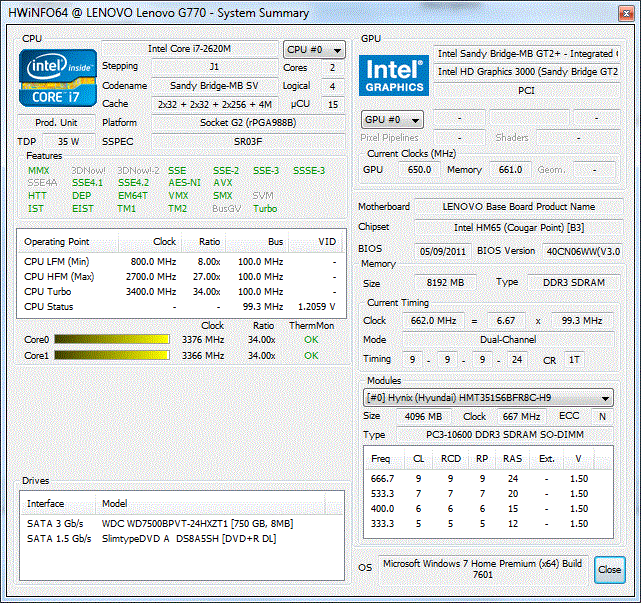Click the Core1 usage bar
Screen dimensions: 641x603
click(x=112, y=355)
